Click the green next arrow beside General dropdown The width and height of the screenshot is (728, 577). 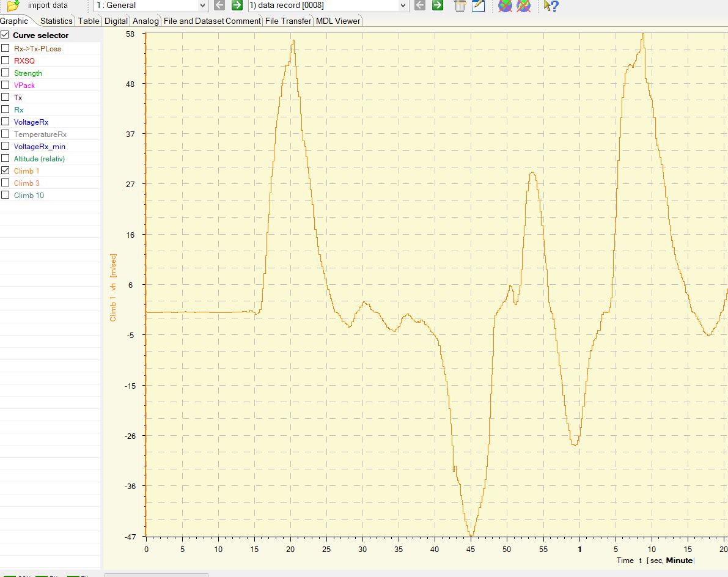(x=237, y=6)
